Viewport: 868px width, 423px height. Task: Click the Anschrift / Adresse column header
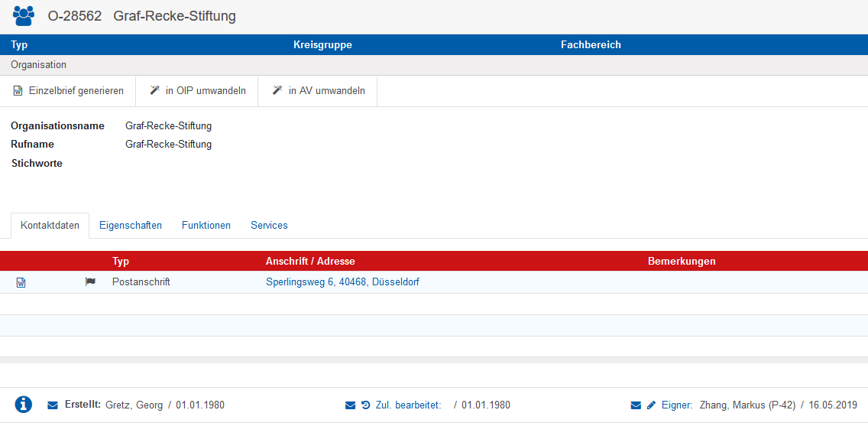pos(310,262)
